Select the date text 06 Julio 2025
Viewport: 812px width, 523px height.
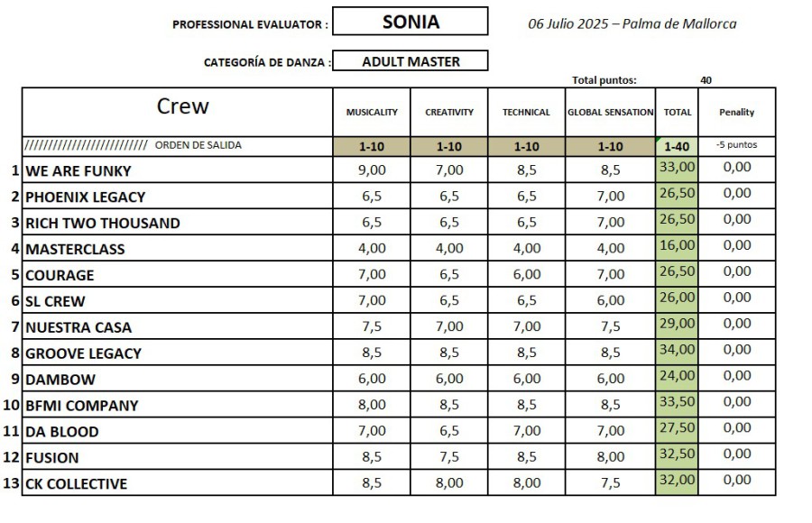click(x=564, y=23)
